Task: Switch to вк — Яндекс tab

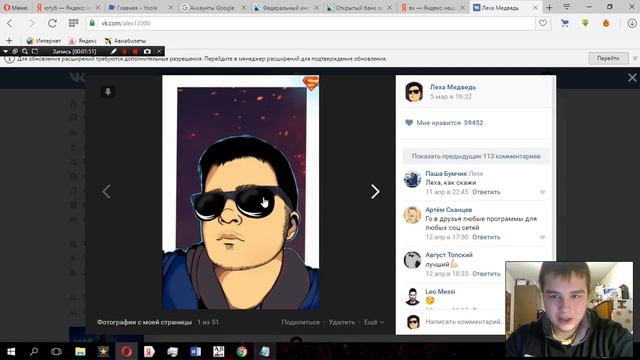Action: (432, 7)
